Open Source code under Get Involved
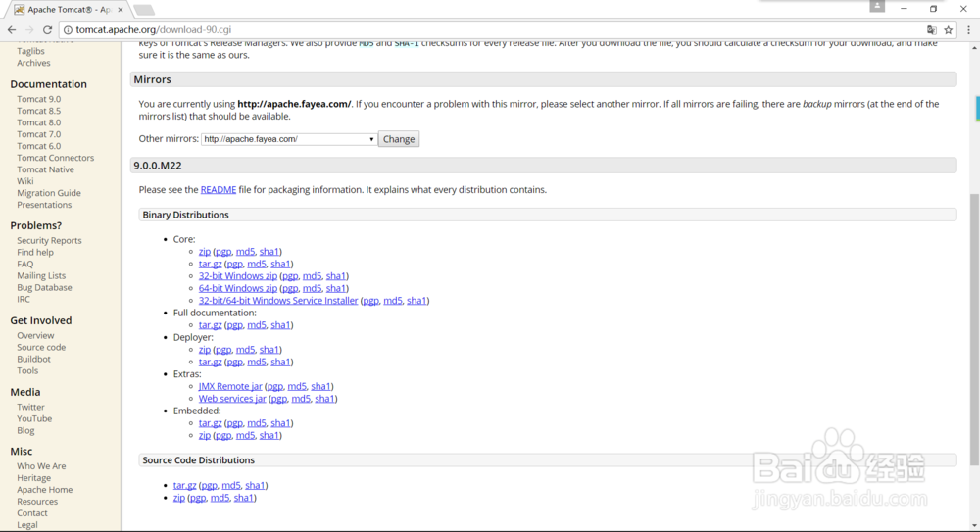The image size is (980, 532). point(41,347)
